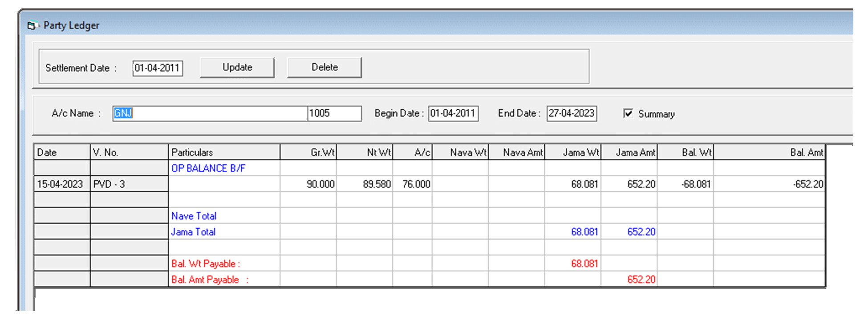868x316 pixels.
Task: Toggle the Summary checkbox
Action: (x=628, y=113)
